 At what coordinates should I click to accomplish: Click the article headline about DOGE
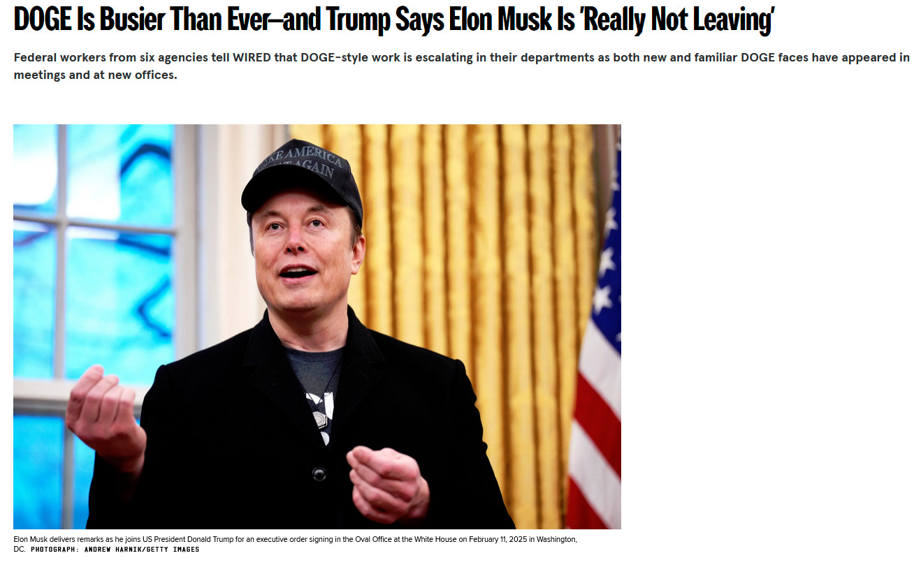click(x=393, y=20)
